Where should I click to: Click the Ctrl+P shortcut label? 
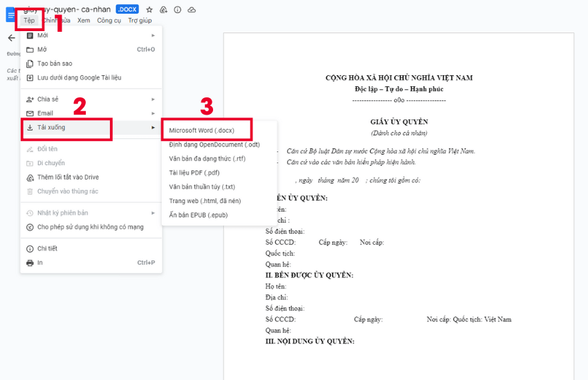pyautogui.click(x=146, y=263)
